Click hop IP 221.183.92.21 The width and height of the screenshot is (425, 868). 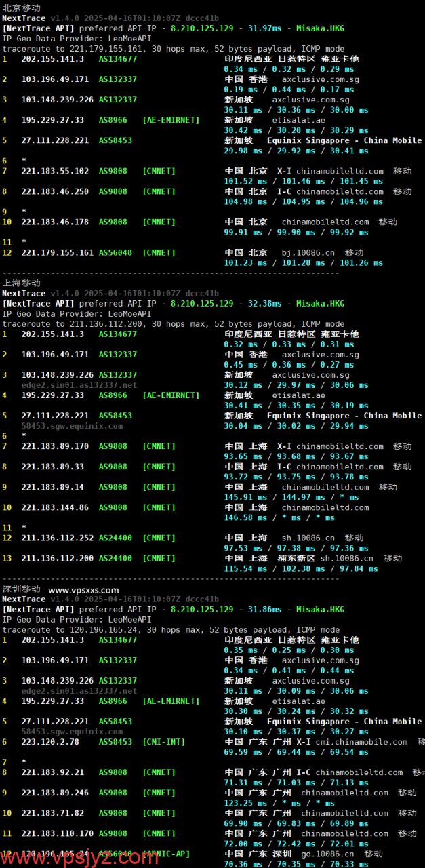(53, 772)
